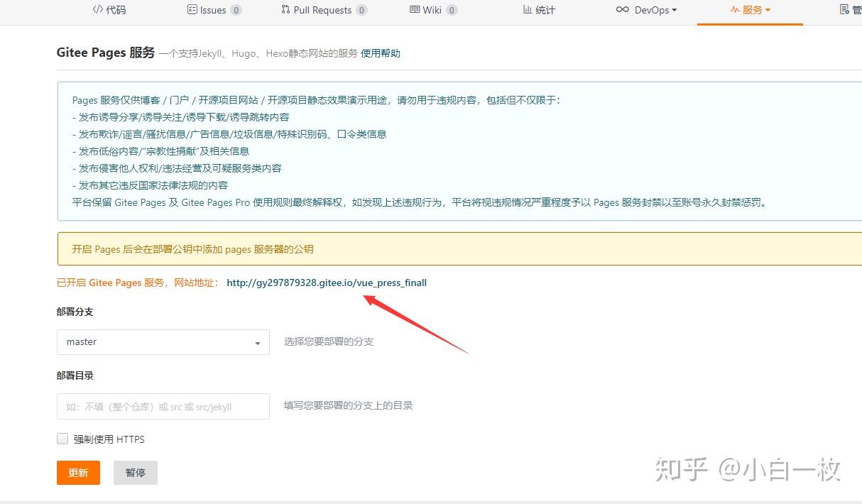Select the Pull Requests merge icon

coord(284,9)
